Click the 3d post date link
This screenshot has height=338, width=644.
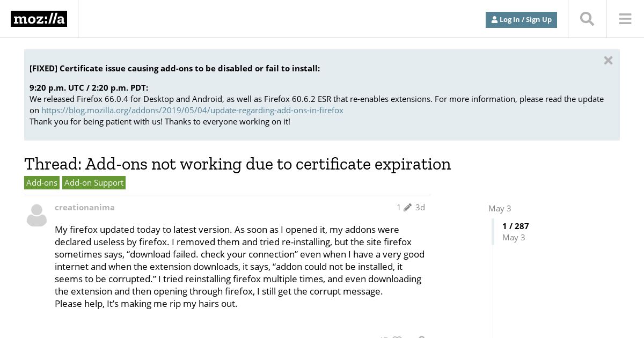420,207
